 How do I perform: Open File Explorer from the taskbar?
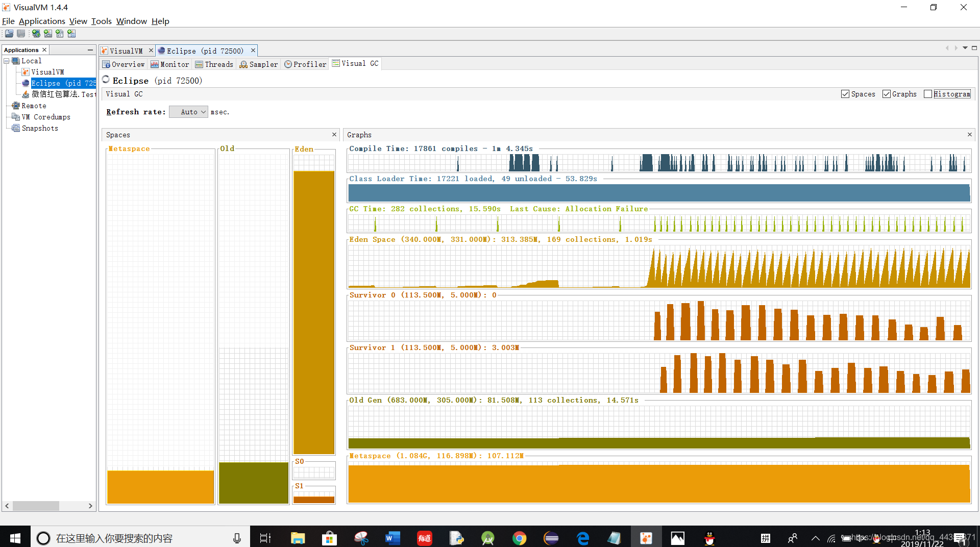coord(298,538)
